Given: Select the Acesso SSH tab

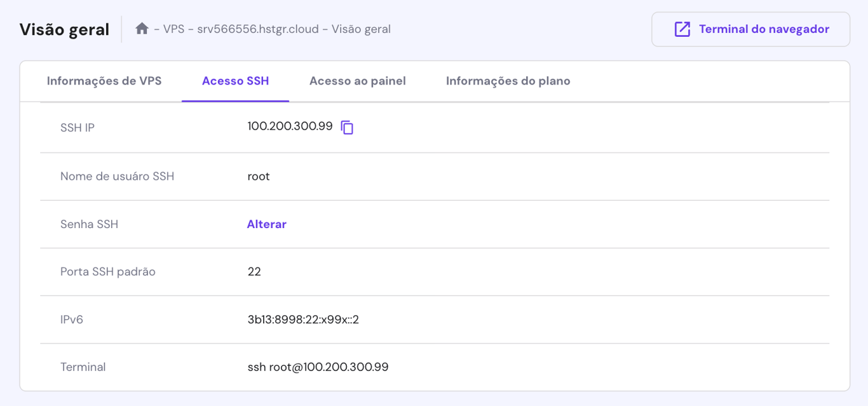Looking at the screenshot, I should (235, 81).
